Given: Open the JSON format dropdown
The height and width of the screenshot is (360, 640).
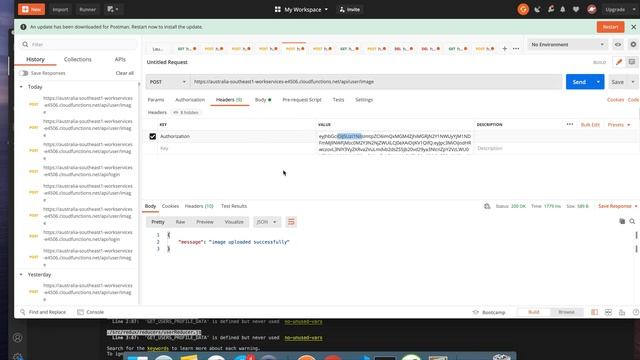Looking at the screenshot, I should click(267, 222).
